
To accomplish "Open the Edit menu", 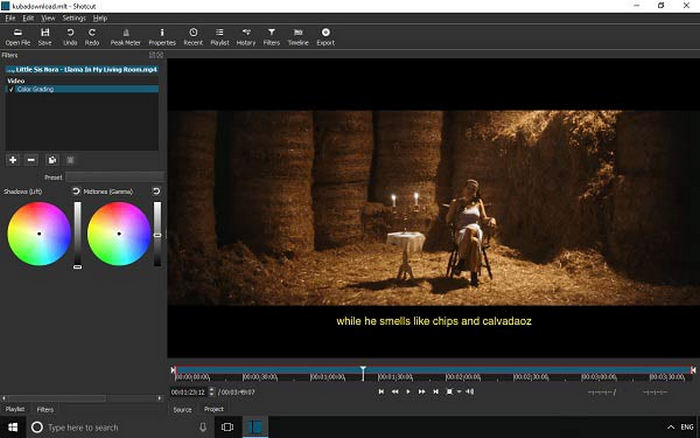I will [x=28, y=18].
